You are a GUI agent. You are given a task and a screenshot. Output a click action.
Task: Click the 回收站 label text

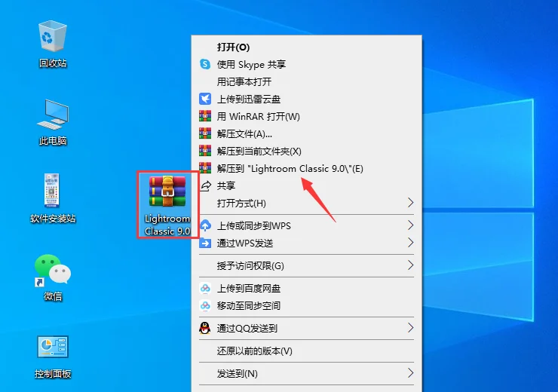pyautogui.click(x=53, y=63)
